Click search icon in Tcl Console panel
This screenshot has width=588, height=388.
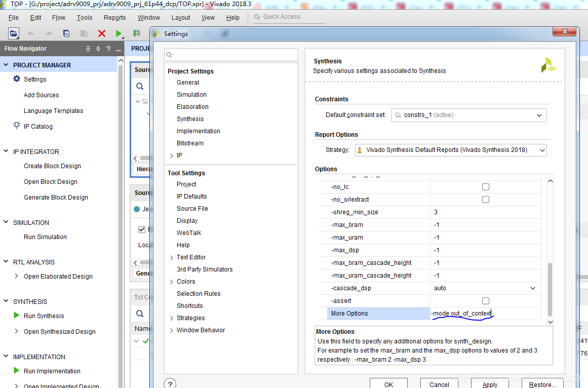point(140,314)
